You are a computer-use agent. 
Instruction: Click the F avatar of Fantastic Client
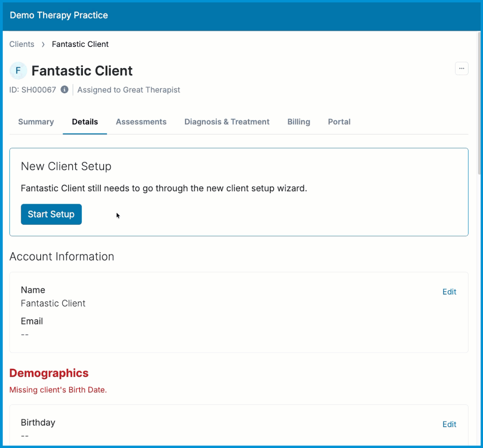point(18,71)
